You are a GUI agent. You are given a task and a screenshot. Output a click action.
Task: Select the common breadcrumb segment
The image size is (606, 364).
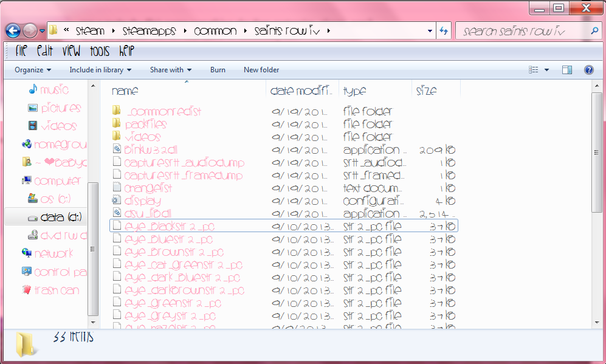pyautogui.click(x=215, y=31)
